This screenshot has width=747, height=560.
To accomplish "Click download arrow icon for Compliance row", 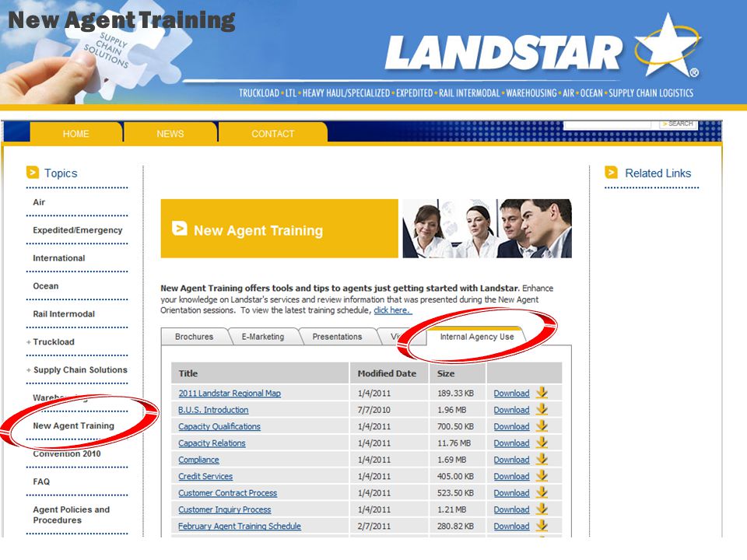I will pyautogui.click(x=542, y=460).
